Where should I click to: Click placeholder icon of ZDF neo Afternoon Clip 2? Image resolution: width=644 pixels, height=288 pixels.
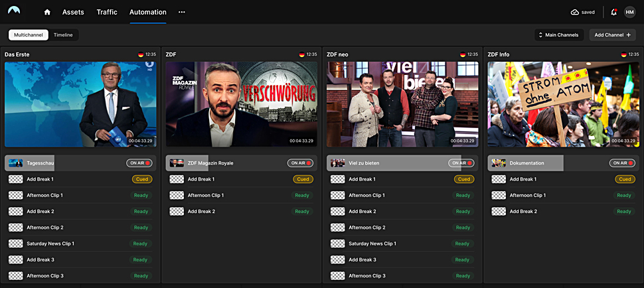pyautogui.click(x=338, y=228)
